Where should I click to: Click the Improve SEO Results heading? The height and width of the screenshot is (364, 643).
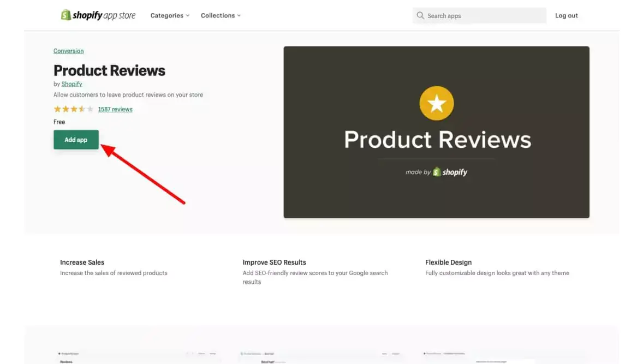pos(275,262)
